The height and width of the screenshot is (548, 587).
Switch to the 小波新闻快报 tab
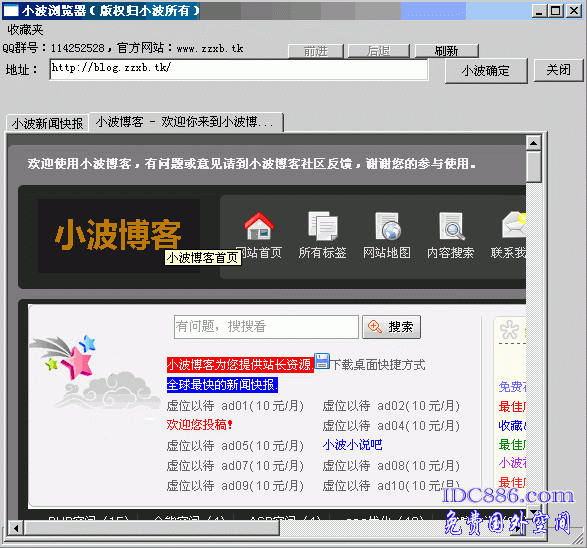[48, 123]
